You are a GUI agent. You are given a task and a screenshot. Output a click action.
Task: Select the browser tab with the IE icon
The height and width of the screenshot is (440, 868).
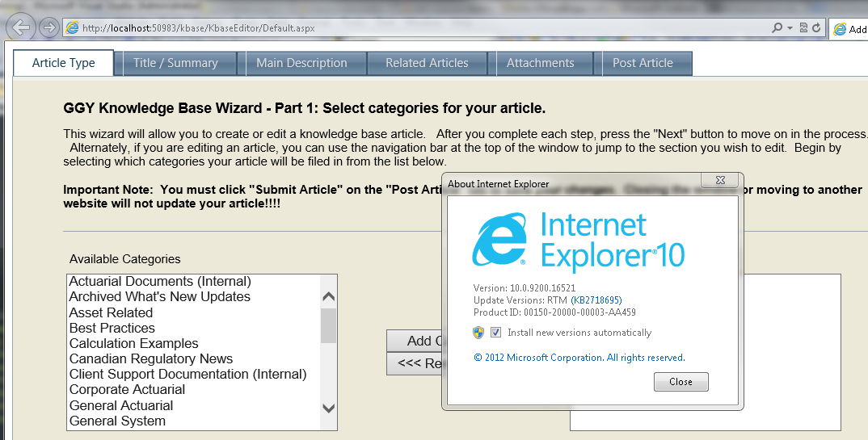[x=849, y=29]
